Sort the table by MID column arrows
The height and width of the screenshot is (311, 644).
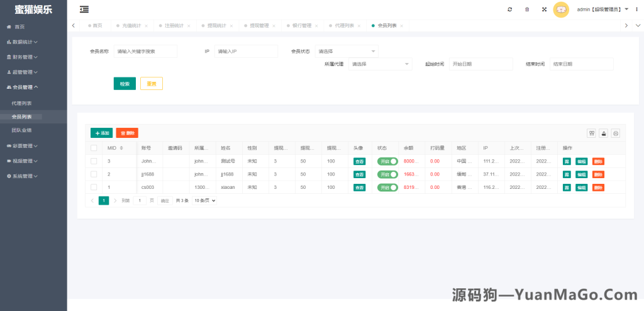click(x=121, y=148)
